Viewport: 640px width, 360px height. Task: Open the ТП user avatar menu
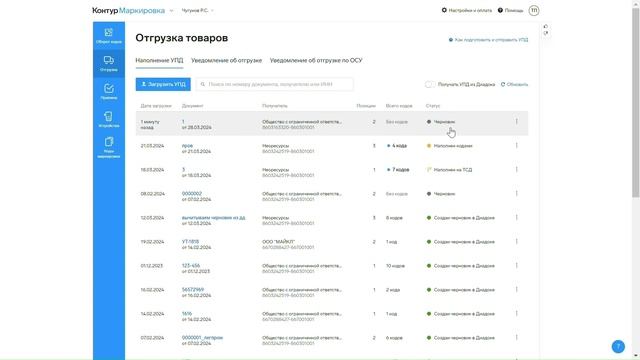pos(533,10)
